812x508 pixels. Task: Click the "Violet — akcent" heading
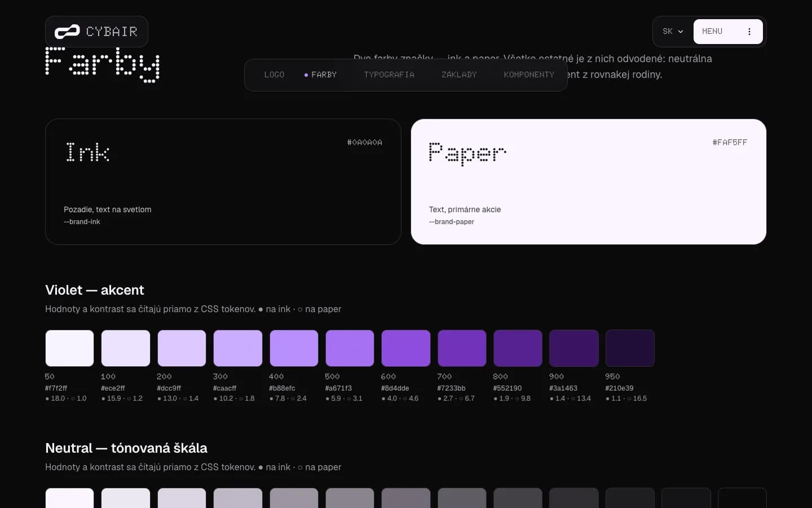click(95, 290)
